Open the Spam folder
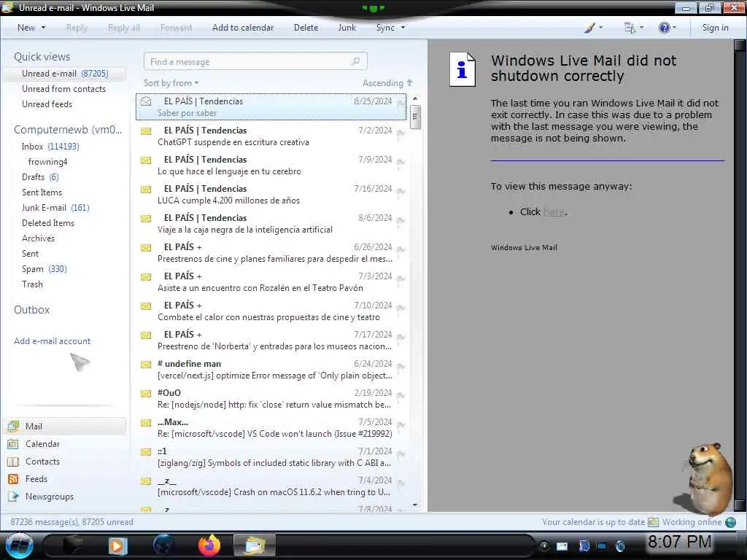This screenshot has height=560, width=747. (x=44, y=269)
